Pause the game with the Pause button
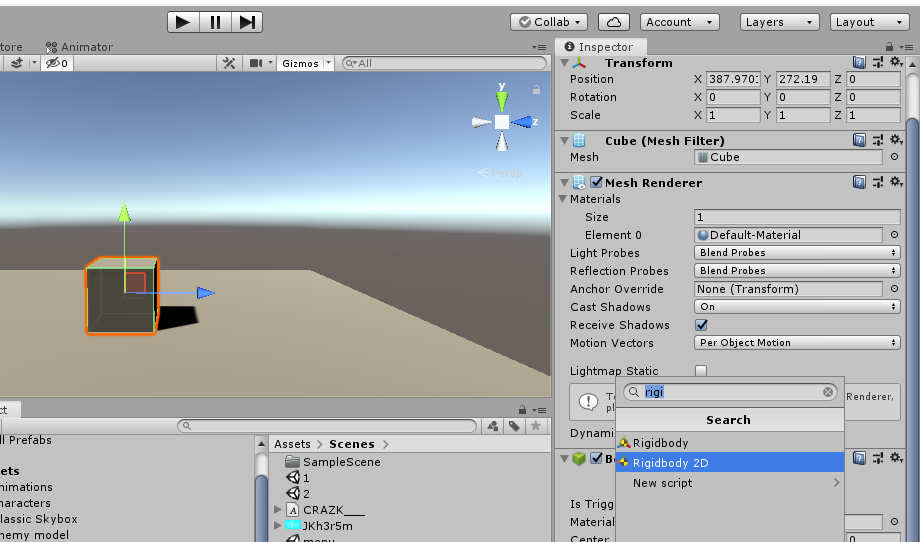920x542 pixels. coord(215,22)
